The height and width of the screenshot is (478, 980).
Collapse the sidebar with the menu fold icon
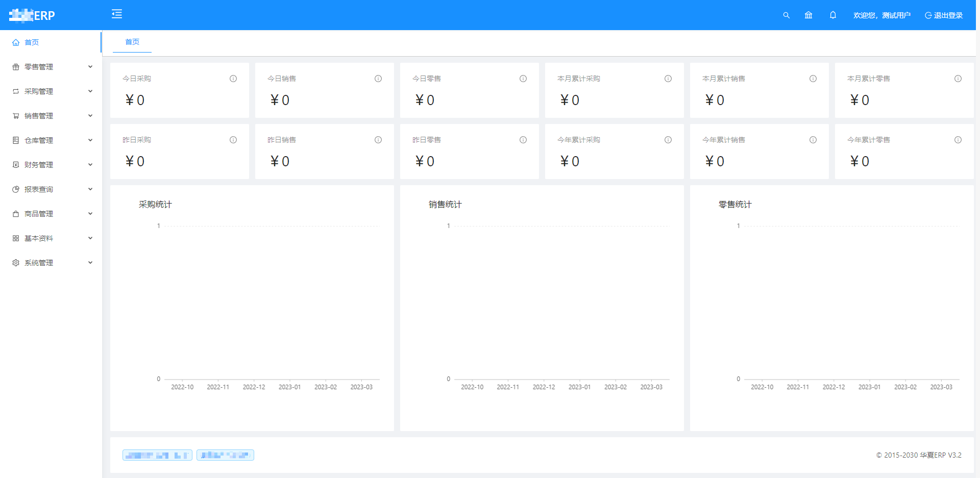tap(117, 14)
